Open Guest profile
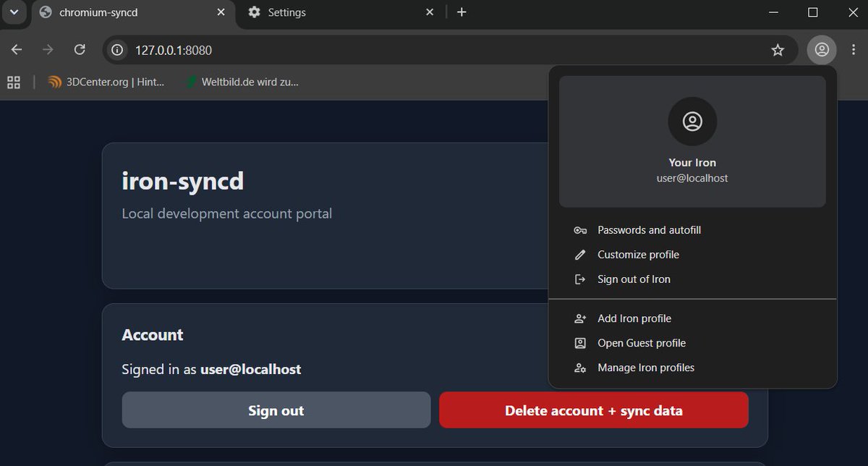The image size is (868, 466). point(692,343)
